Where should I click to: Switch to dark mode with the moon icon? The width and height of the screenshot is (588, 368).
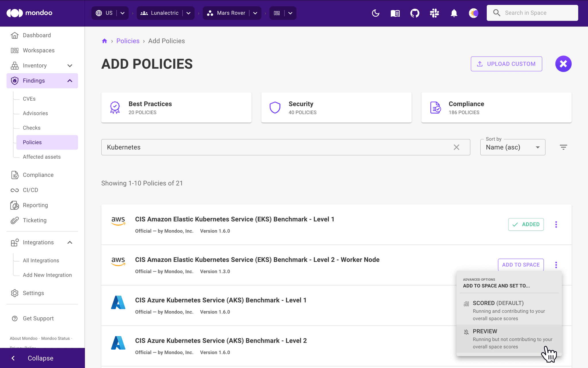coord(376,13)
